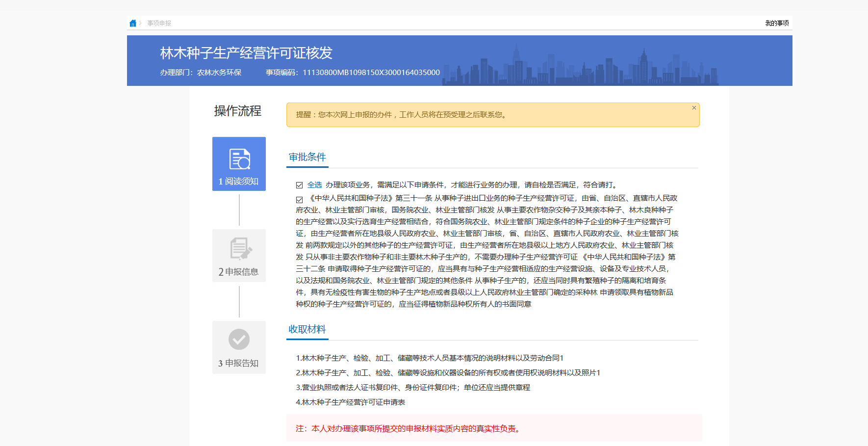This screenshot has width=868, height=446.
Task: Click the 审批条件 section heading
Action: pos(307,157)
